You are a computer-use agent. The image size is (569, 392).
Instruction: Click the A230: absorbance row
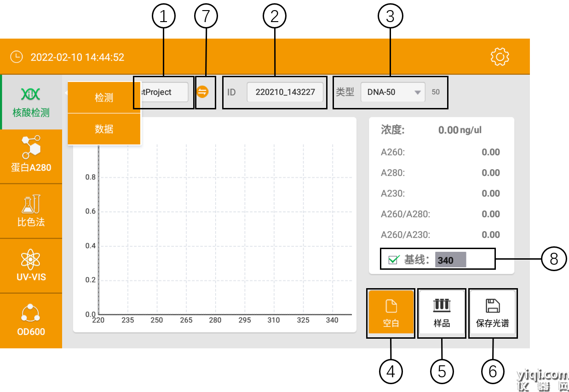point(441,193)
